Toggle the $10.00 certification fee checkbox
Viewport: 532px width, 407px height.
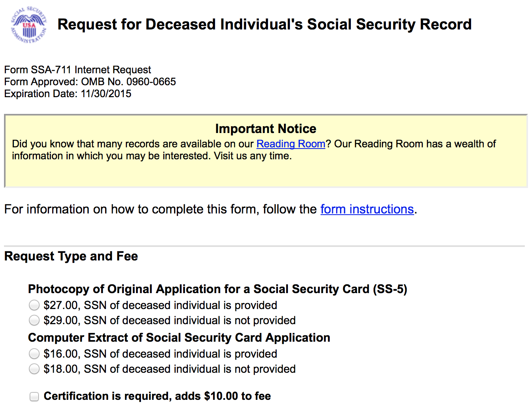(34, 397)
